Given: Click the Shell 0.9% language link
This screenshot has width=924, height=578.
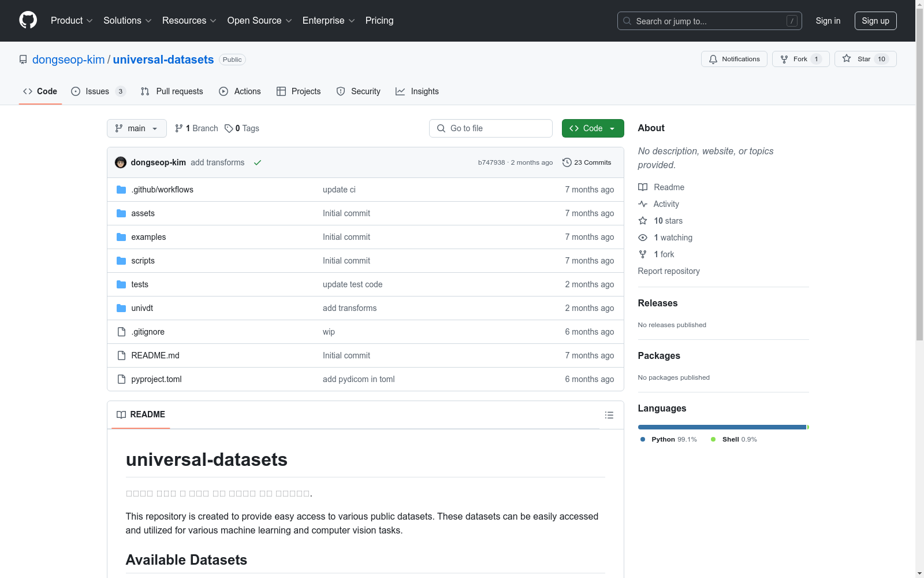Looking at the screenshot, I should coord(734,439).
